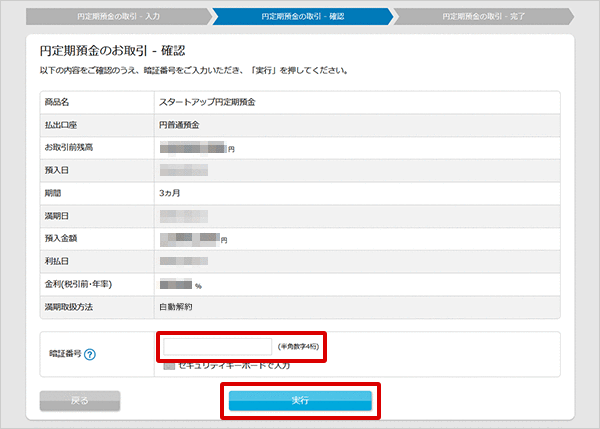Click the 3ヵ月 period value
Viewport: 600px width, 429px height.
(x=170, y=192)
